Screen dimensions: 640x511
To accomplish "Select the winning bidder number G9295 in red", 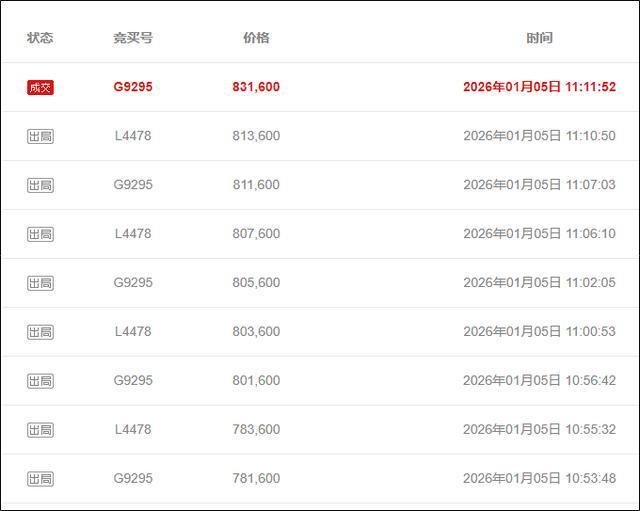I will (x=133, y=87).
